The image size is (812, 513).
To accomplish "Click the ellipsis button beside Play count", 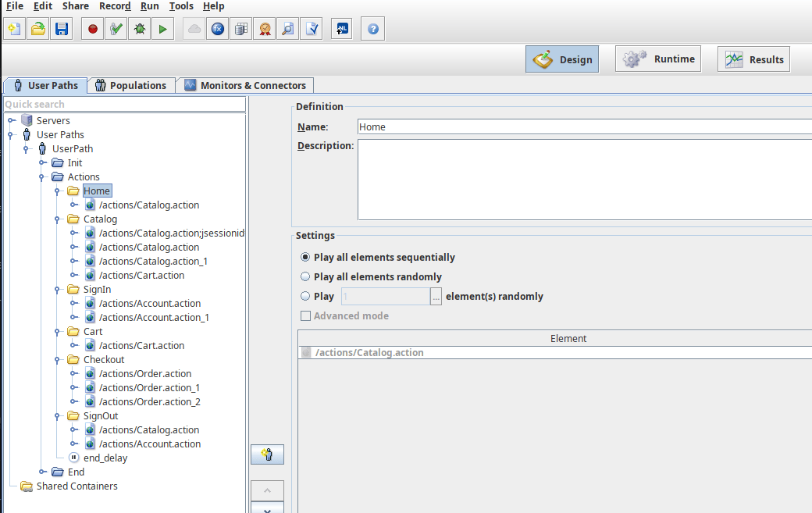I will pos(436,297).
